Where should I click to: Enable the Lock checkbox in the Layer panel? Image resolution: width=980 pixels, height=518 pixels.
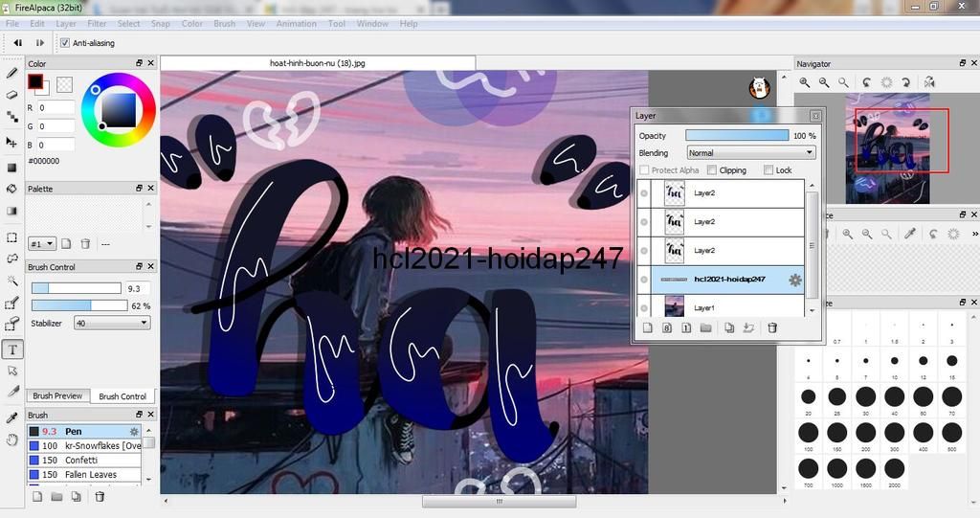[768, 170]
